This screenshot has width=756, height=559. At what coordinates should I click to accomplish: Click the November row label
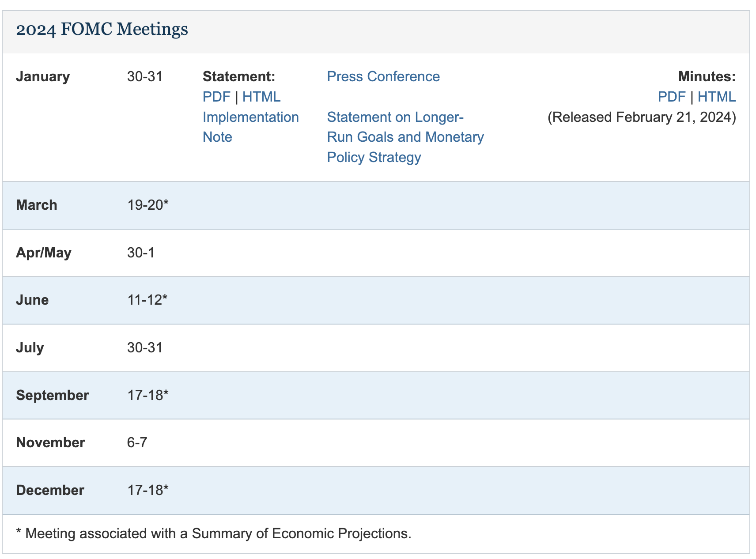pos(50,442)
